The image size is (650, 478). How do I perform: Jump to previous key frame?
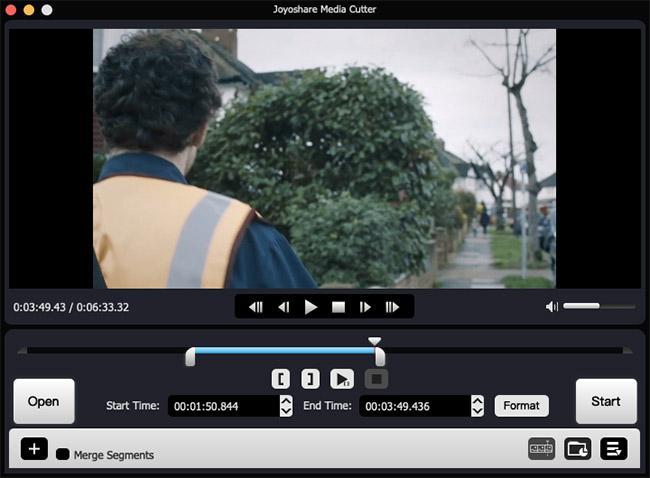pyautogui.click(x=256, y=307)
